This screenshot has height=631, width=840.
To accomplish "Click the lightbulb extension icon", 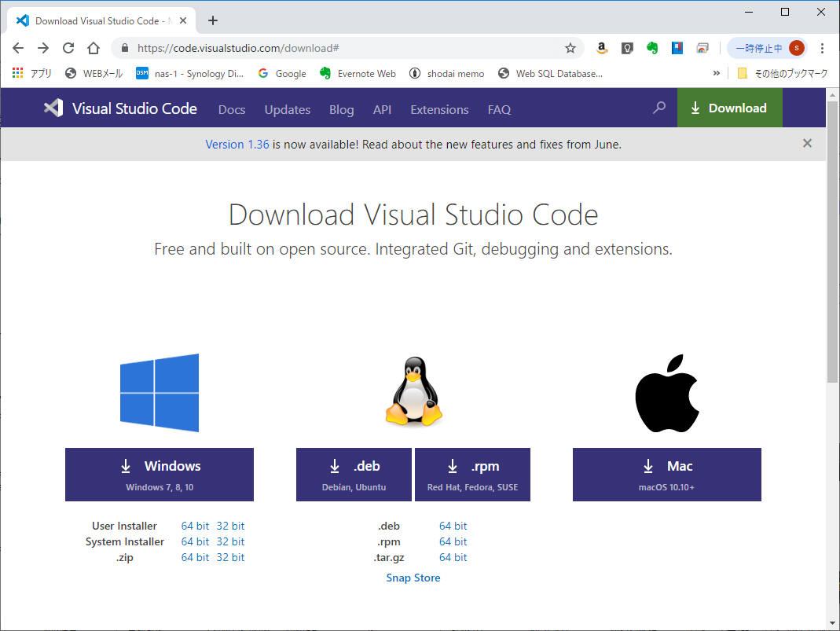I will coord(627,48).
